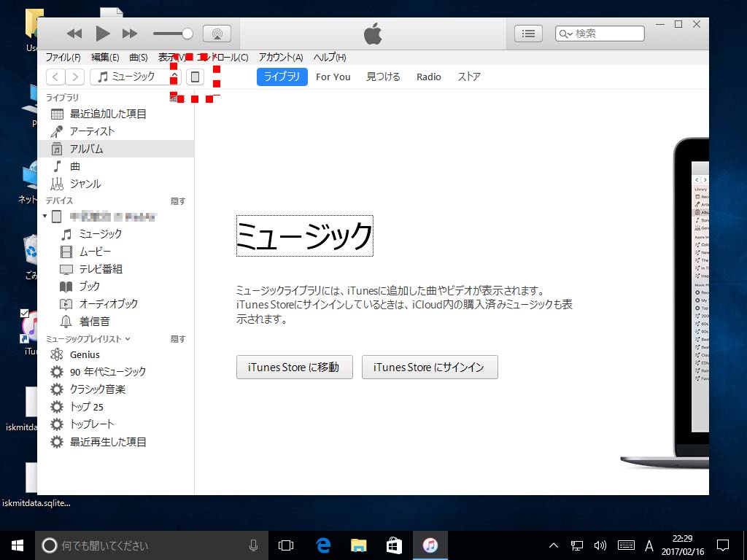Open the AirPlay output menu
This screenshot has height=560, width=747.
point(217,34)
